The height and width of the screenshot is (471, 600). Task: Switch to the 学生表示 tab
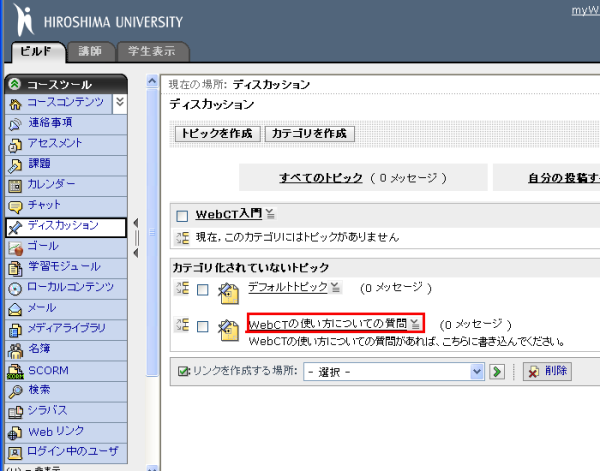[152, 51]
